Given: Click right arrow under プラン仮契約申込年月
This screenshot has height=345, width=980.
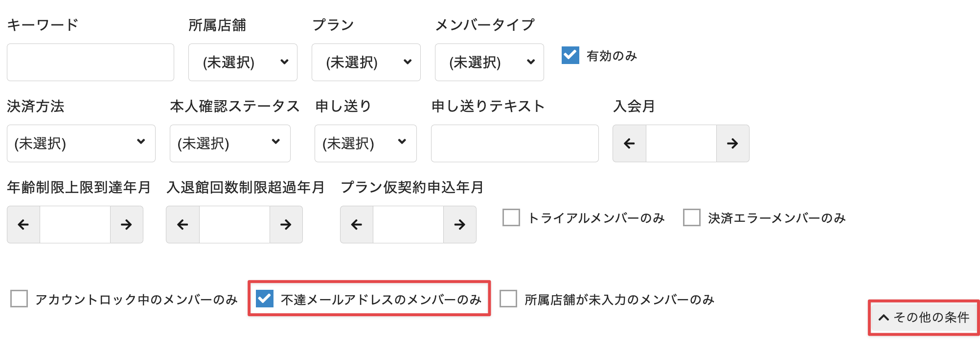Looking at the screenshot, I should 459,225.
